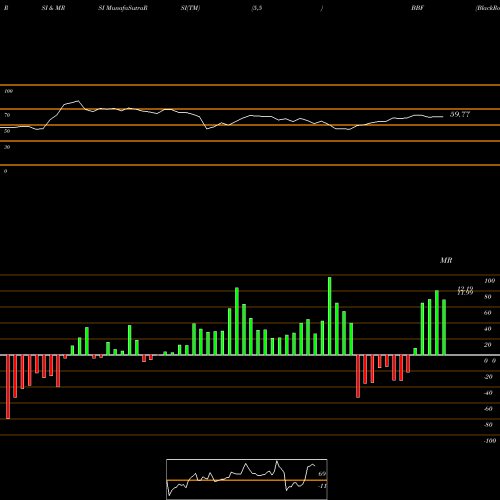Click the RSI 70 level label
The width and height of the screenshot is (500, 500).
click(7, 115)
